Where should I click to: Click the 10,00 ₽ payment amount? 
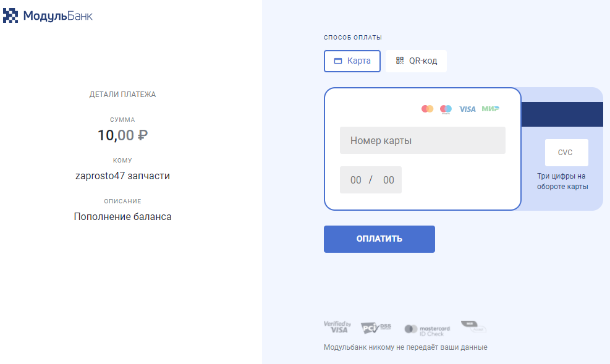coord(122,135)
